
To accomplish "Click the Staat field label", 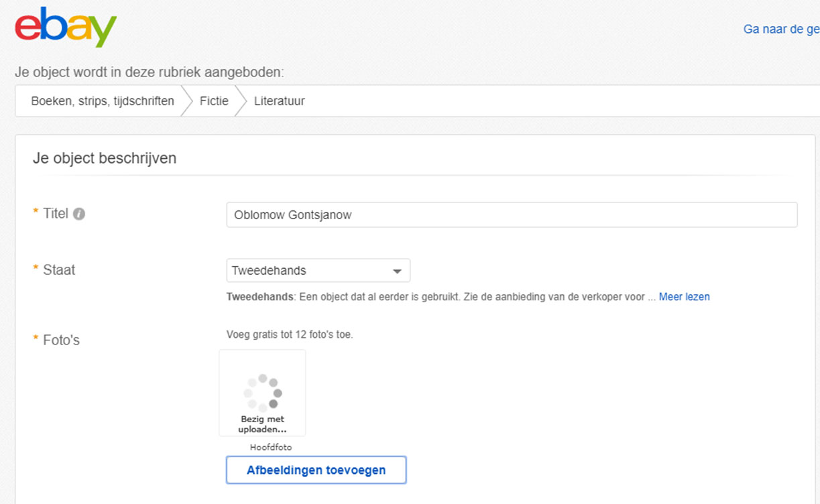I will [59, 270].
